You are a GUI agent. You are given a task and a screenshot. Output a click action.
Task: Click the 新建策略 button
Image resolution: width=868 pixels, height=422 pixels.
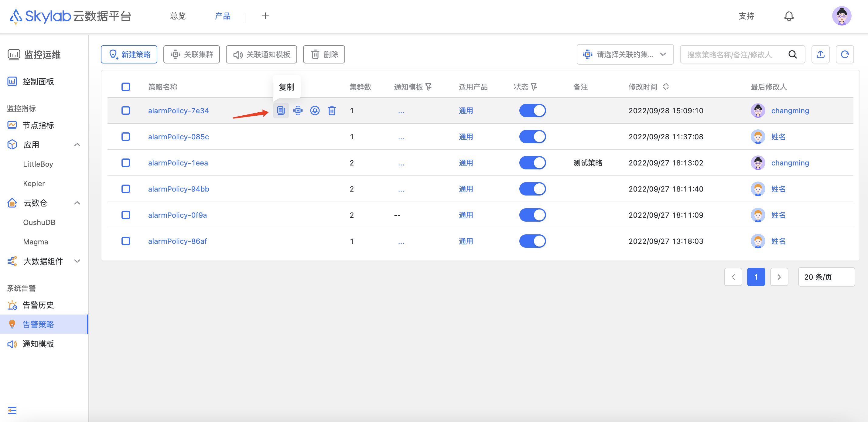pyautogui.click(x=129, y=55)
